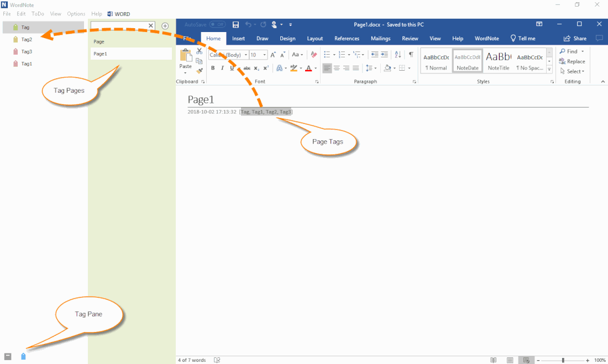Image resolution: width=608 pixels, height=364 pixels.
Task: Click the Share button
Action: (x=575, y=38)
